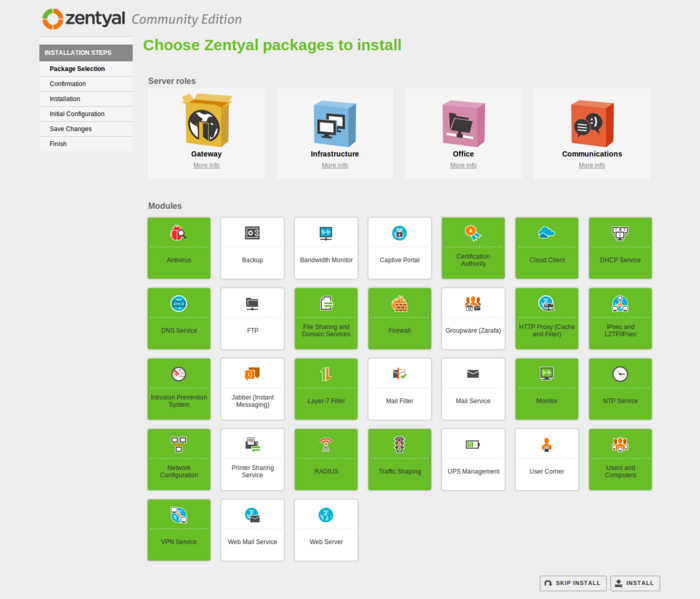Screen dimensions: 700x599
Task: Deselect the Antivirus module tile
Action: [x=179, y=248]
